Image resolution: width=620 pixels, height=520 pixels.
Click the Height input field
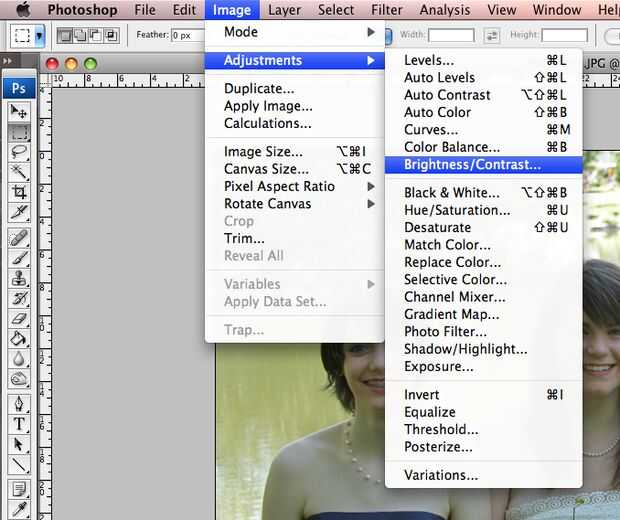tap(564, 36)
